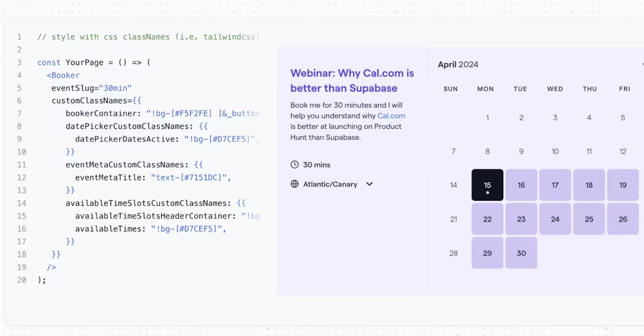Click code line 5 eventSlug text
The image size is (644, 336).
coord(91,88)
